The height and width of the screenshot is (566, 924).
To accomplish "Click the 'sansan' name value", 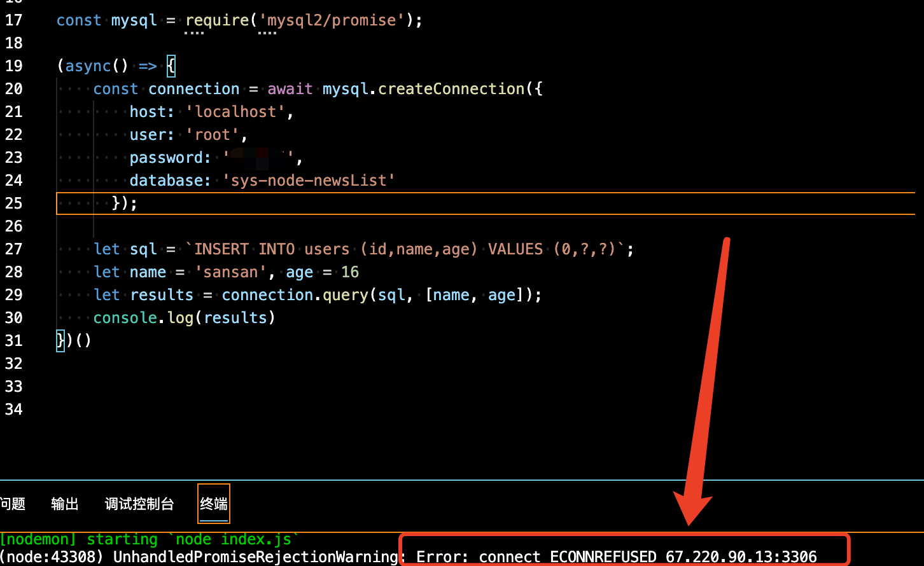I will 231,272.
